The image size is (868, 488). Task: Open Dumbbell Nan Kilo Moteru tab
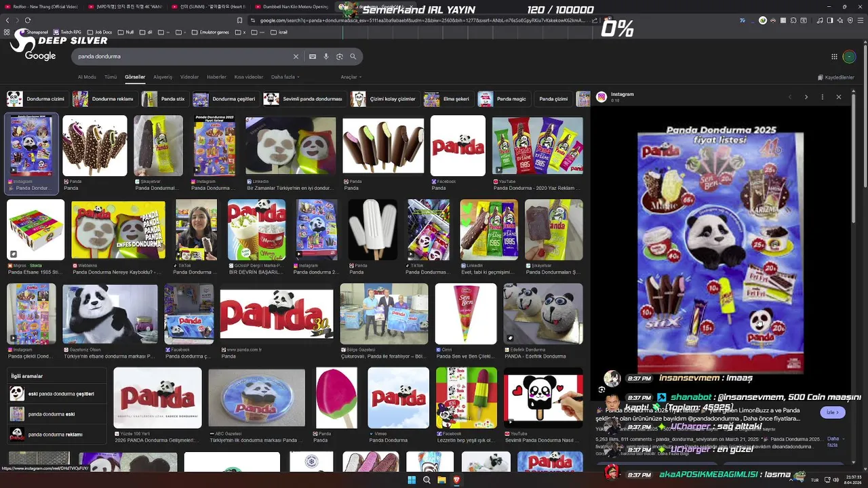[292, 6]
